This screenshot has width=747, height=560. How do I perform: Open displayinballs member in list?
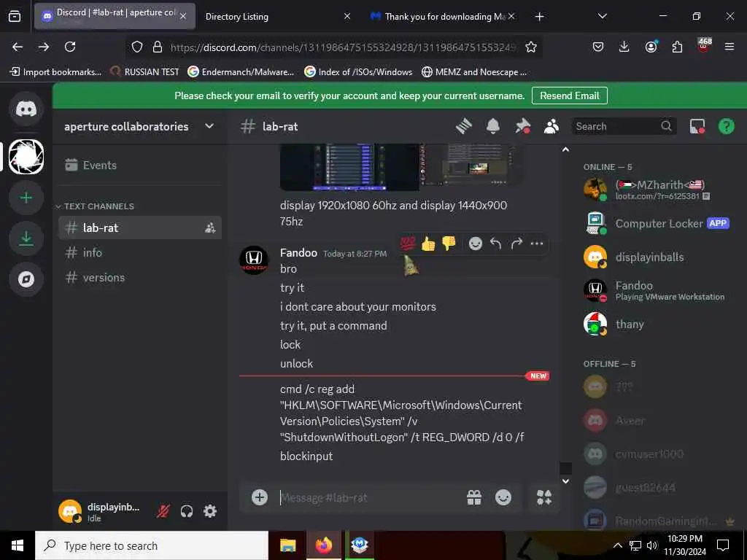point(660,257)
